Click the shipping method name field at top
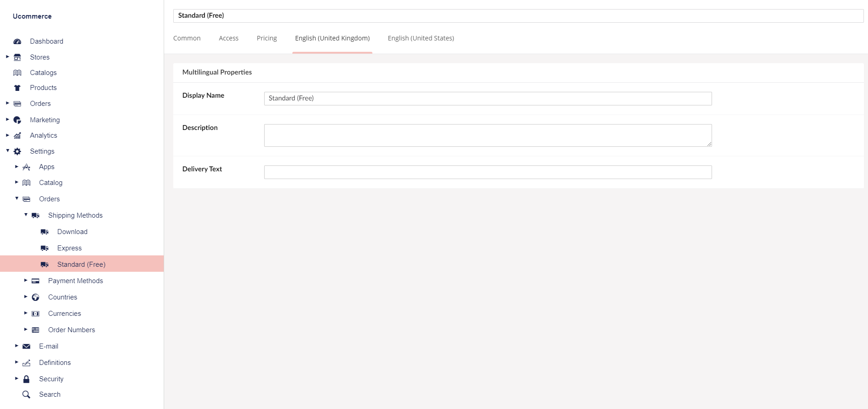Screen dimensions: 868x409 518,15
